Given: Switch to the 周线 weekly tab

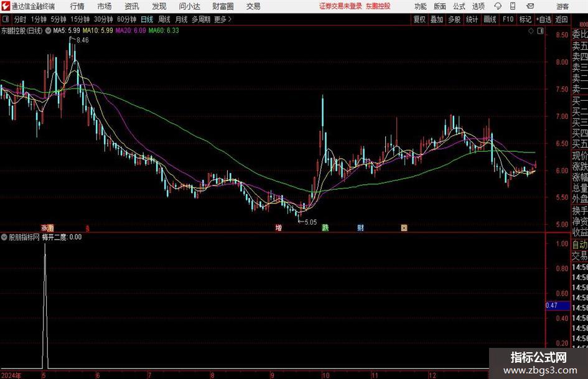Looking at the screenshot, I should pos(164,19).
